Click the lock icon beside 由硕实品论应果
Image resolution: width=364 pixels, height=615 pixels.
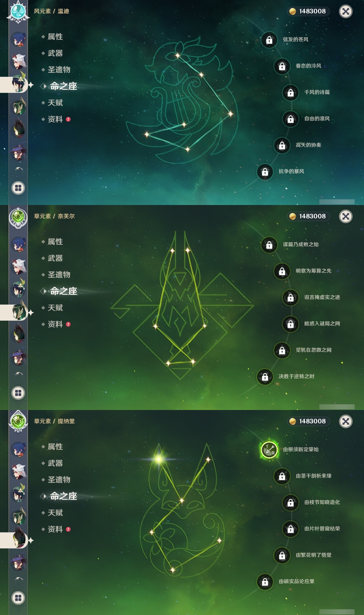point(265,582)
